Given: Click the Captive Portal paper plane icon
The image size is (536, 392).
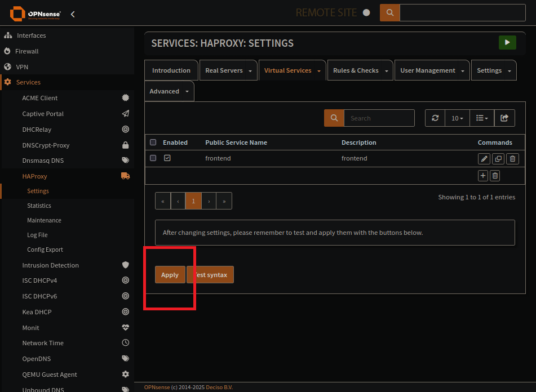Looking at the screenshot, I should coord(126,113).
